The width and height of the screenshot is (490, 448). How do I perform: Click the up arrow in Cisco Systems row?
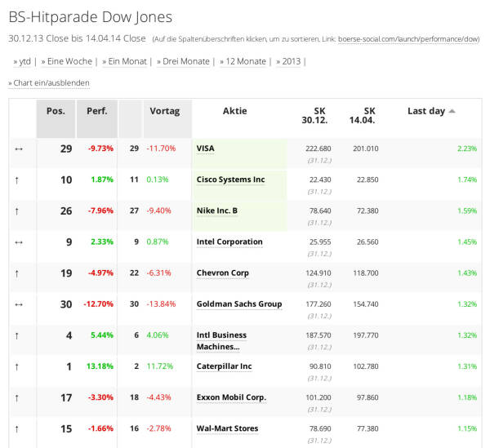tap(17, 180)
